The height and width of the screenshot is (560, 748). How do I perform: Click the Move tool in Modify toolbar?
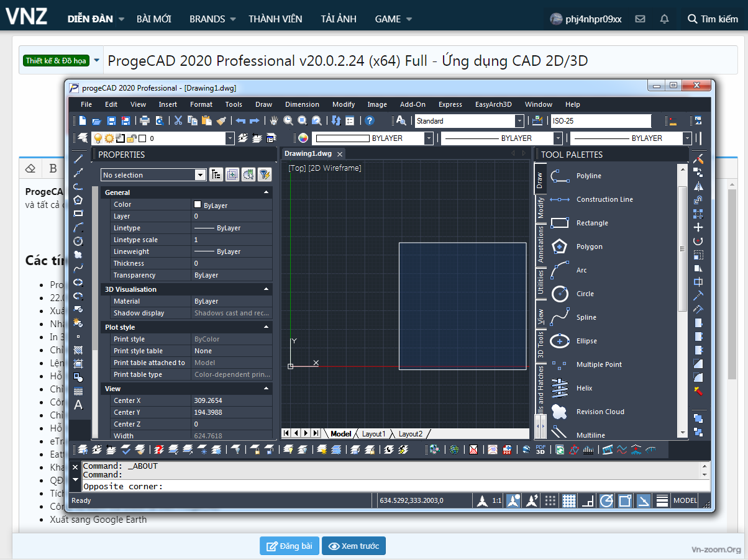point(698,227)
